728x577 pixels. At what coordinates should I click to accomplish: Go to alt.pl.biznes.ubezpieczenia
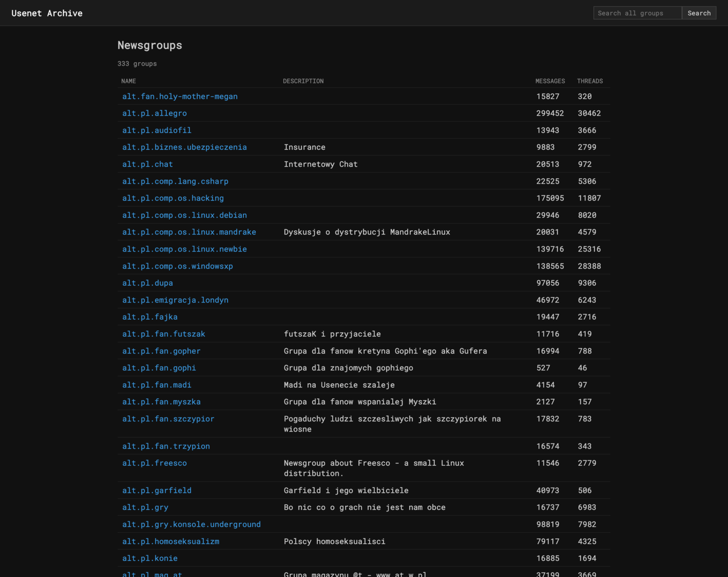(185, 147)
